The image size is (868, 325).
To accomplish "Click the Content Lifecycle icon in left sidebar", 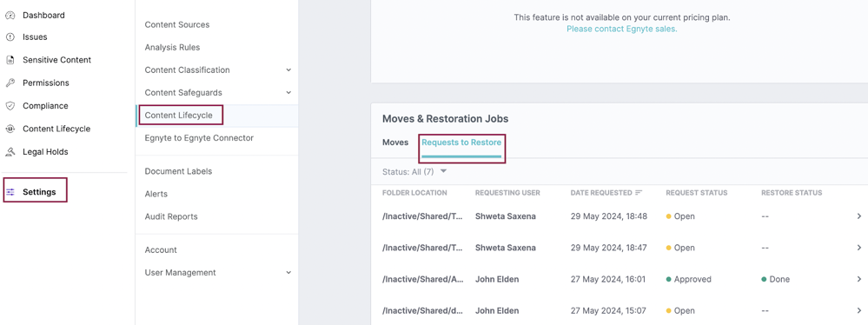I will click(10, 129).
